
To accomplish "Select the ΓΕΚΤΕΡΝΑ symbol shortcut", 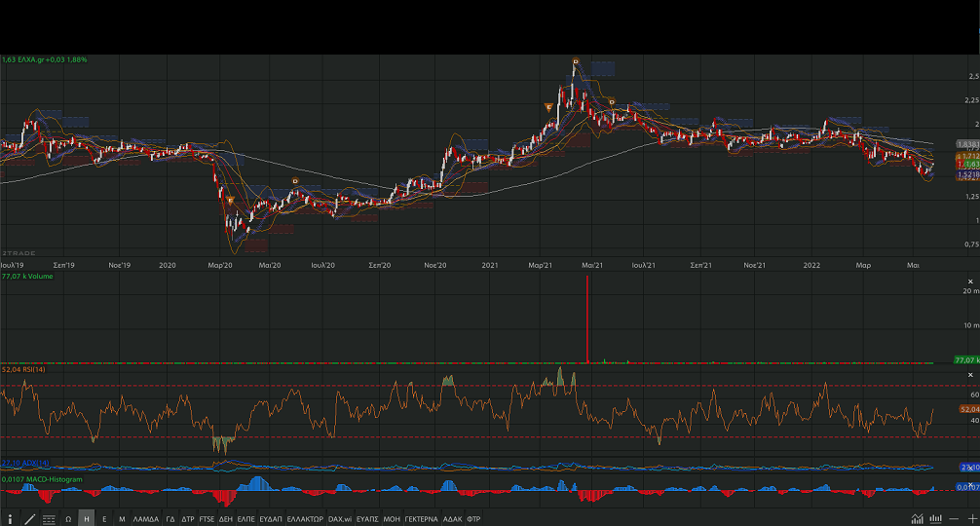I will pos(421,519).
